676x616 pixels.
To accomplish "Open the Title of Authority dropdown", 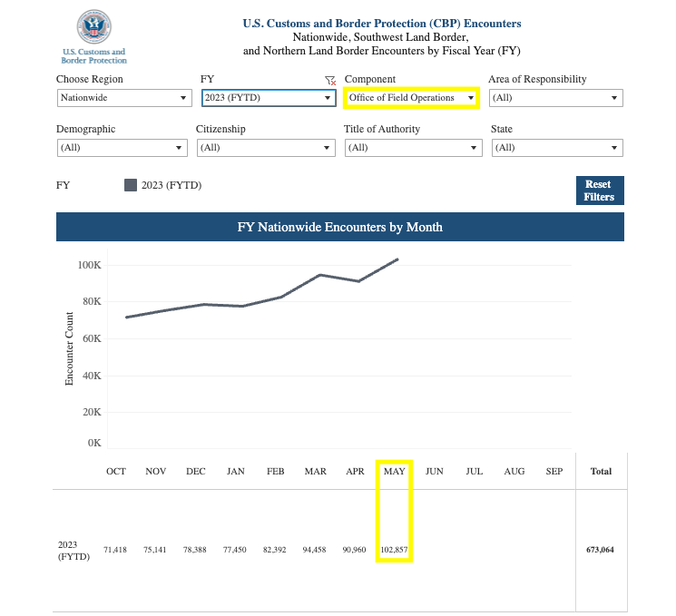I will 411,148.
